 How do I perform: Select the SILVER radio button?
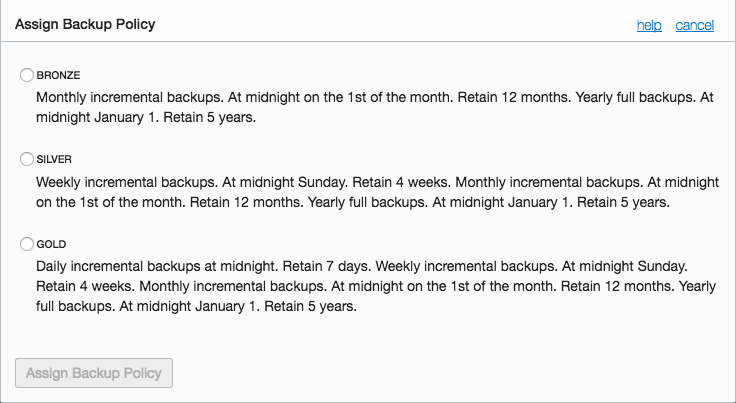(x=27, y=159)
